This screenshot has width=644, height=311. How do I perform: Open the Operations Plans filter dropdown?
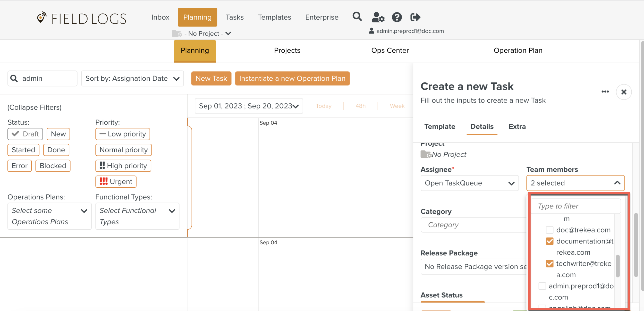[49, 216]
